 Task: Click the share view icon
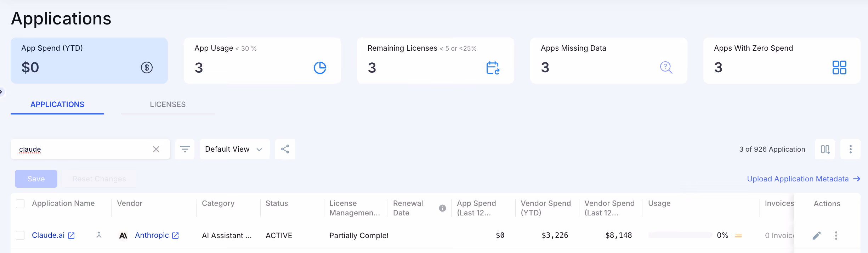(x=285, y=149)
